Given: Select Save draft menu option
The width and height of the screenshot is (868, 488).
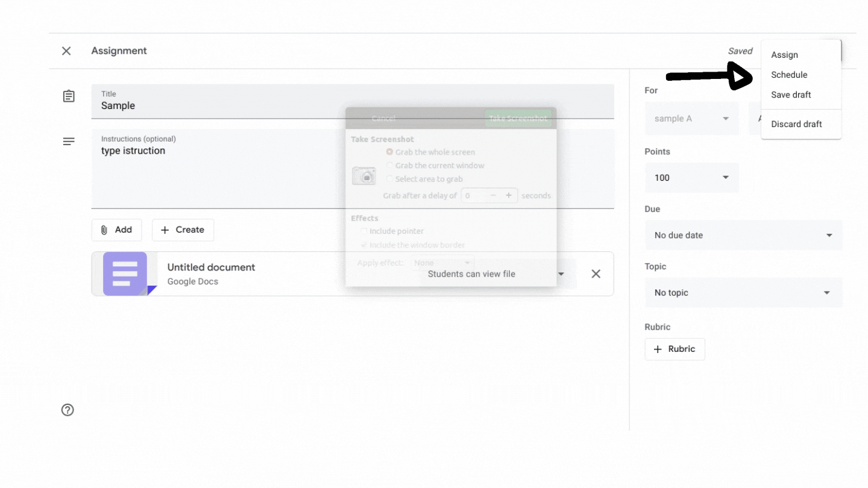Looking at the screenshot, I should tap(791, 95).
